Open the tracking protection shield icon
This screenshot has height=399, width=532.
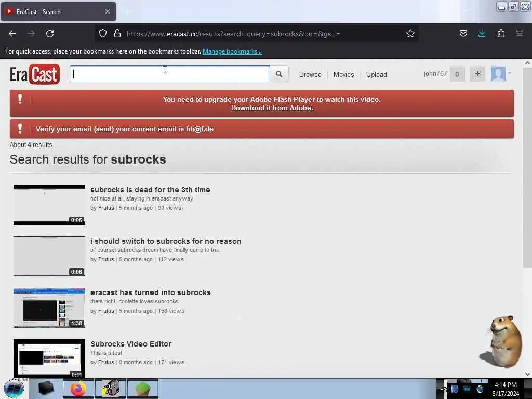tap(103, 34)
